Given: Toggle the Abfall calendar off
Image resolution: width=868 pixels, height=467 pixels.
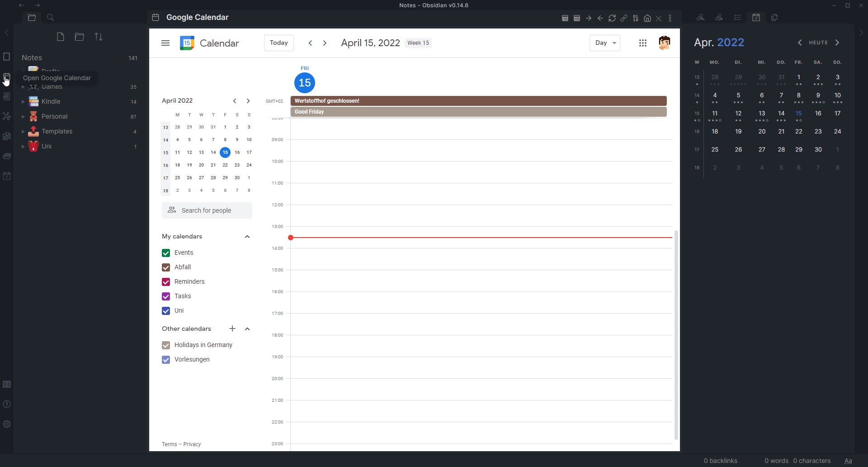Looking at the screenshot, I should (x=165, y=267).
